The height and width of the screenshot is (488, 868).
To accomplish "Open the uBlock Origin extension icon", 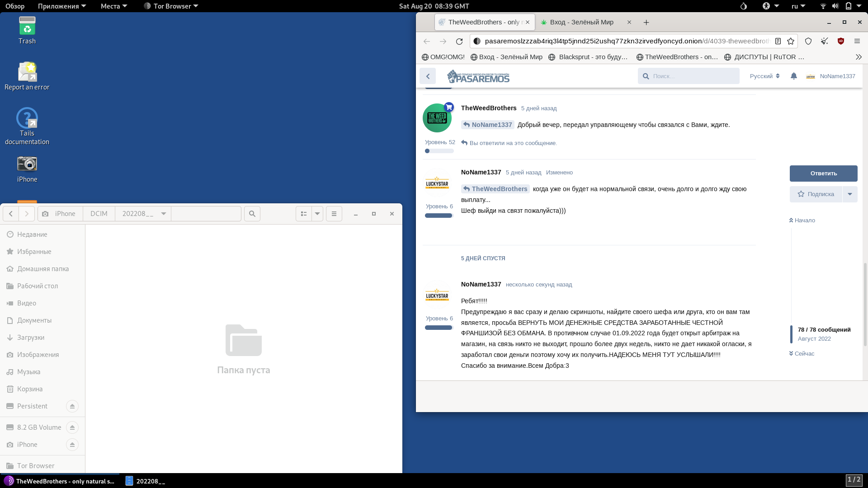I will click(841, 41).
